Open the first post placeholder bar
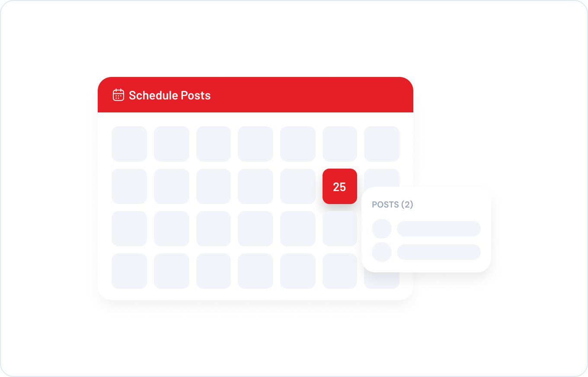The height and width of the screenshot is (377, 588). (438, 229)
